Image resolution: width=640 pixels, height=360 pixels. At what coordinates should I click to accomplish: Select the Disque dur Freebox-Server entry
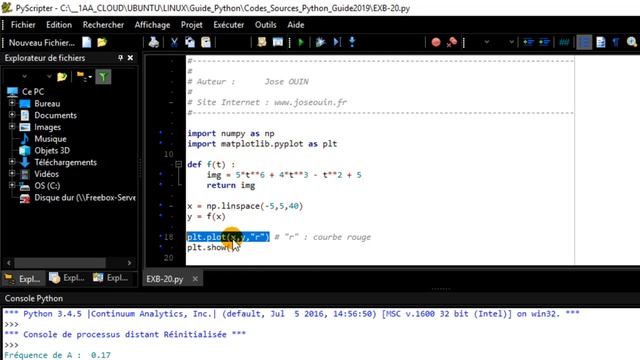coord(85,198)
